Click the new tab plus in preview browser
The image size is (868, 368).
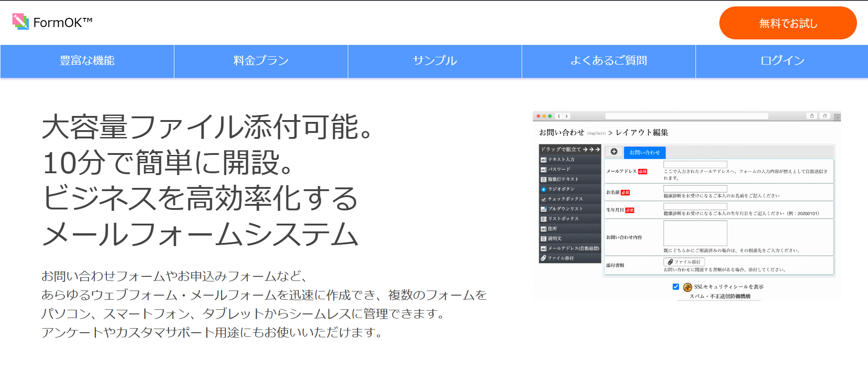point(837,117)
